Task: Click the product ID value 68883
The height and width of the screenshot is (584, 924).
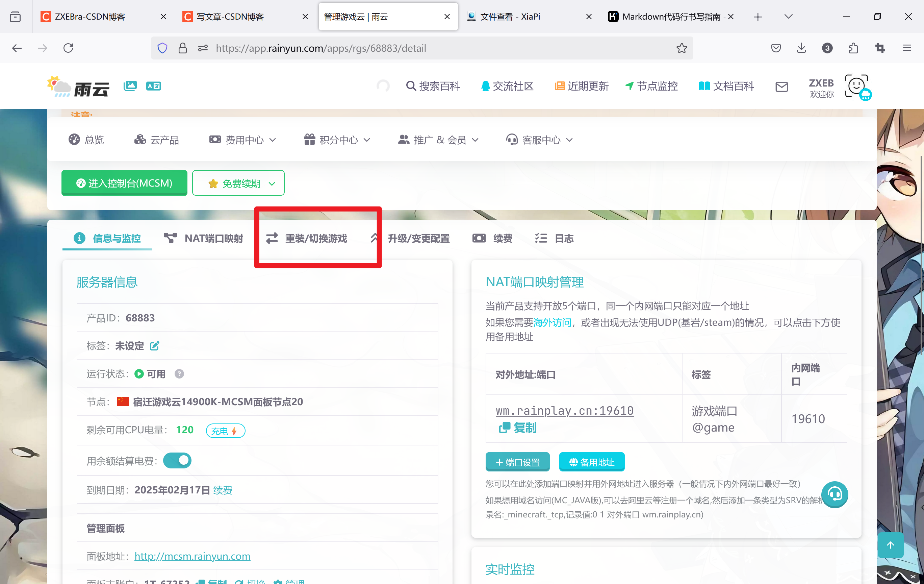Action: pyautogui.click(x=140, y=318)
